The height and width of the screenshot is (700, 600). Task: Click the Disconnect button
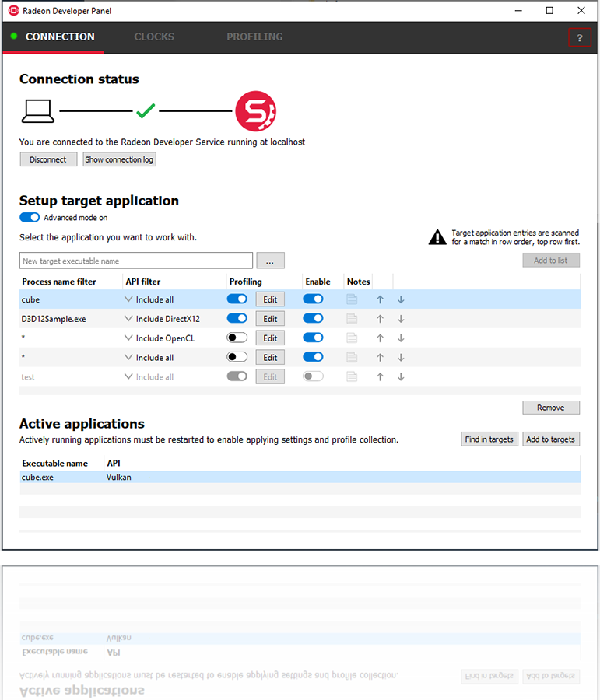coord(48,159)
